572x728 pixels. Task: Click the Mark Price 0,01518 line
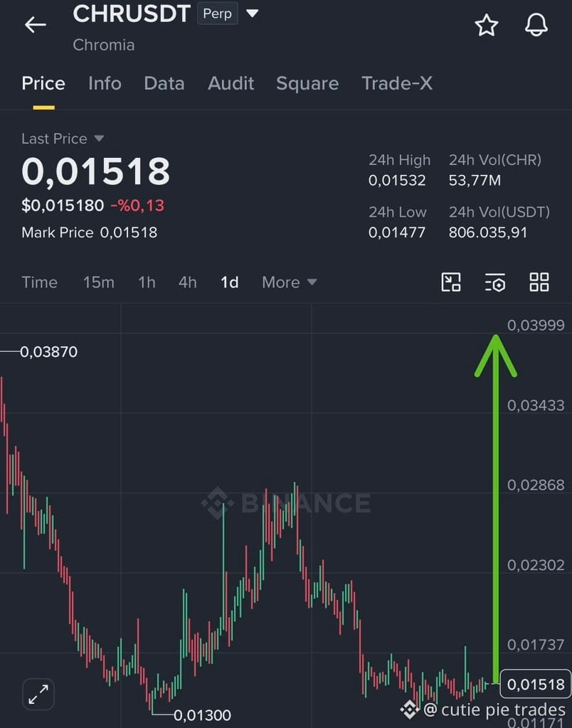click(89, 232)
